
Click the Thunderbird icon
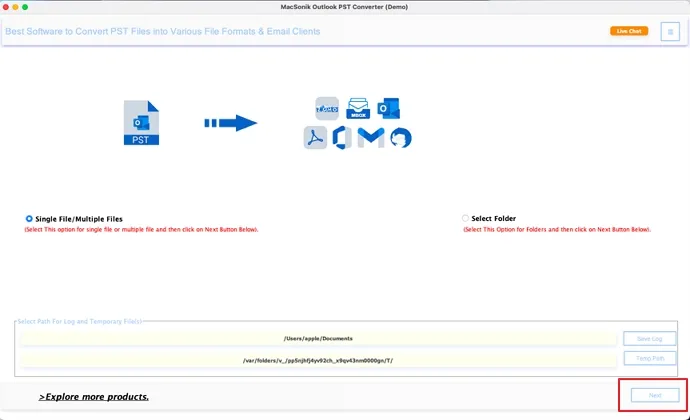(x=400, y=138)
